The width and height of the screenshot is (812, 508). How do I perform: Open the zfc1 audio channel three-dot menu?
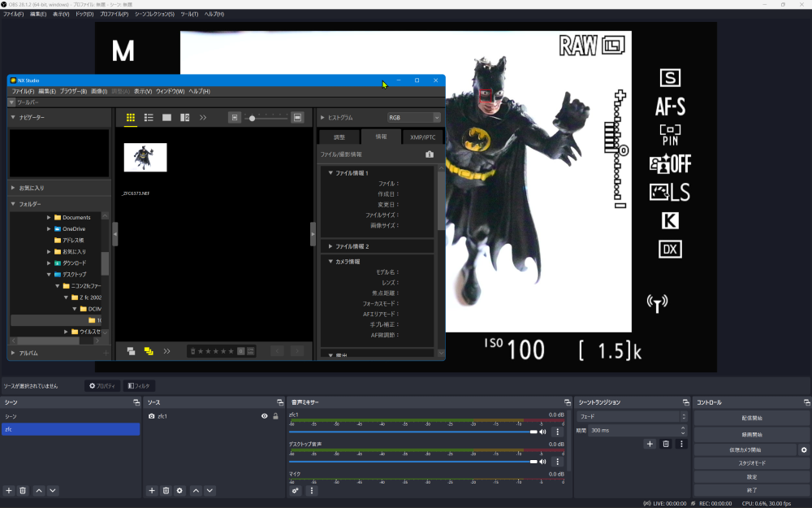pyautogui.click(x=557, y=432)
